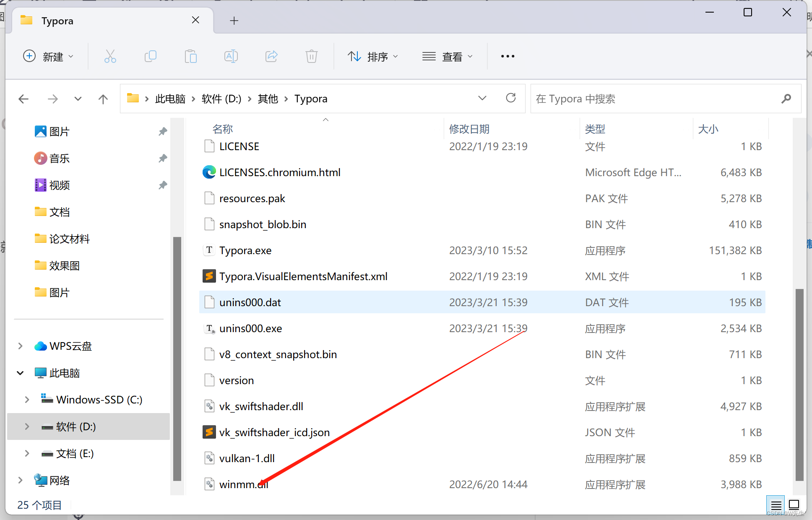Add a new Explorer tab

(x=234, y=21)
